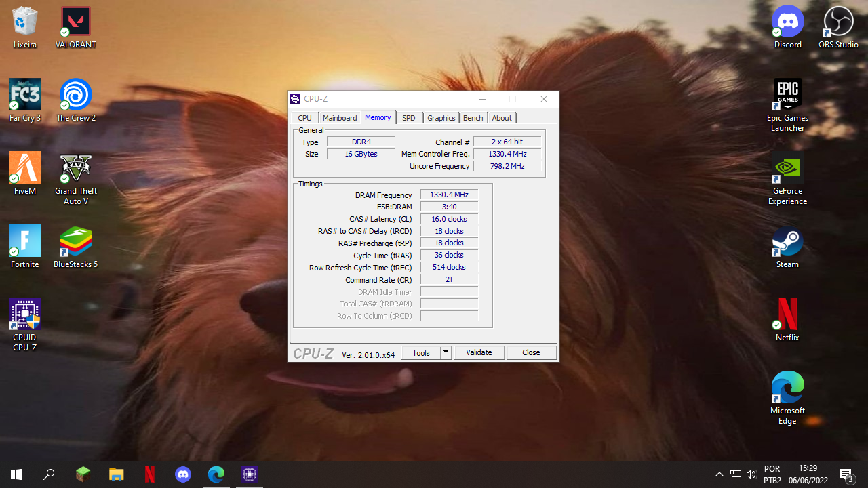The height and width of the screenshot is (488, 868).
Task: Click the CPU-Z title bar icon
Action: coord(295,99)
